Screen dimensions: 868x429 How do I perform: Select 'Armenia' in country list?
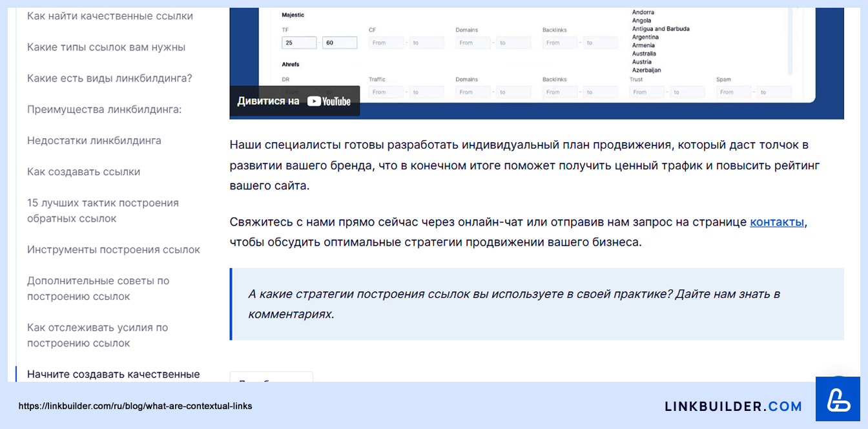643,45
